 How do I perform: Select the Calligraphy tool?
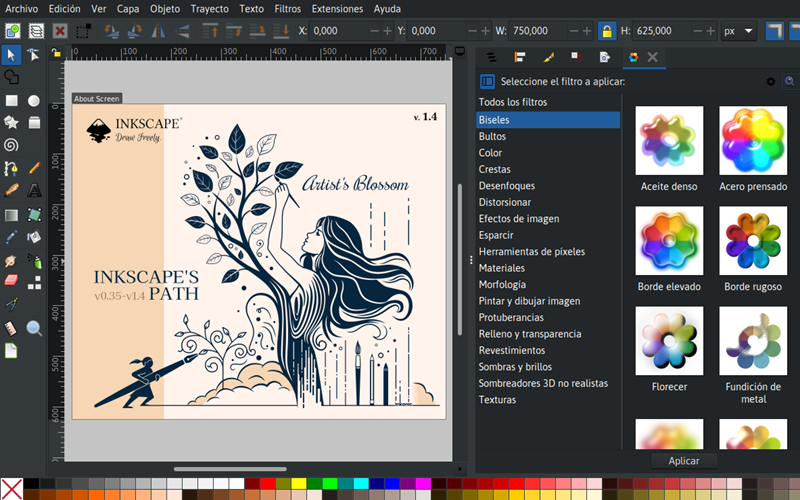pyautogui.click(x=11, y=190)
